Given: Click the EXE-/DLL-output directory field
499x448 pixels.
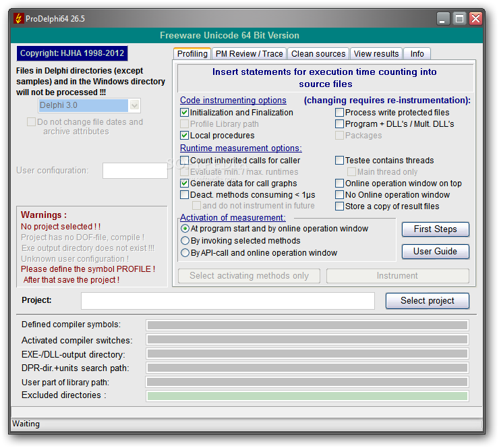Looking at the screenshot, I should click(307, 354).
